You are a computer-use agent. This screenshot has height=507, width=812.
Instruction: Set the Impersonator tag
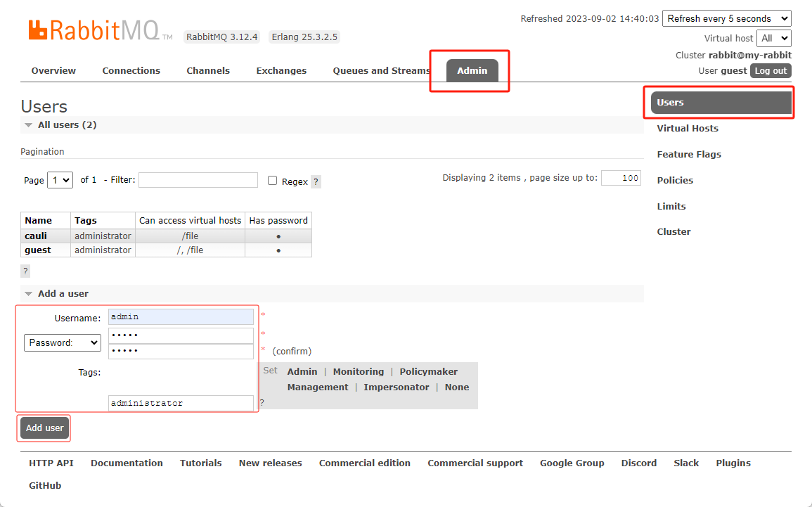[x=397, y=387]
